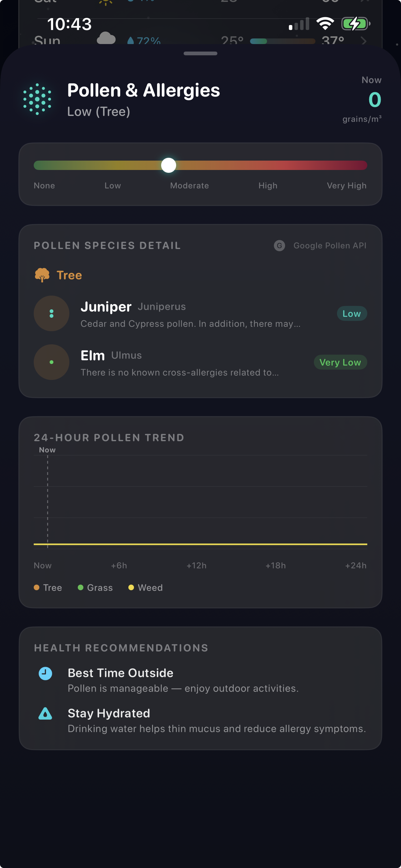This screenshot has width=401, height=868.
Task: Tap the Pollen & Allergies dotted icon
Action: pyautogui.click(x=37, y=99)
